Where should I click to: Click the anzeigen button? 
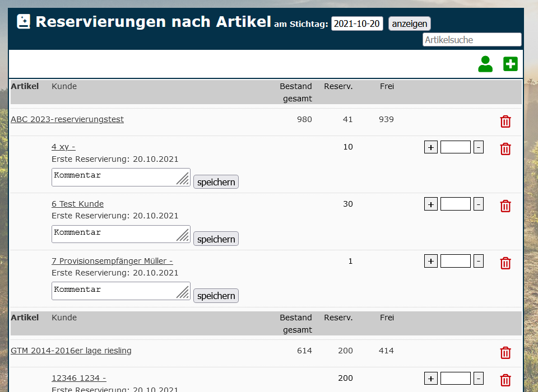click(410, 24)
